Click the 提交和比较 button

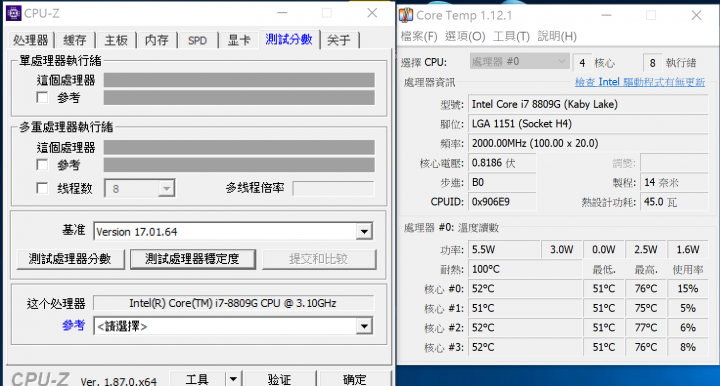pos(319,259)
